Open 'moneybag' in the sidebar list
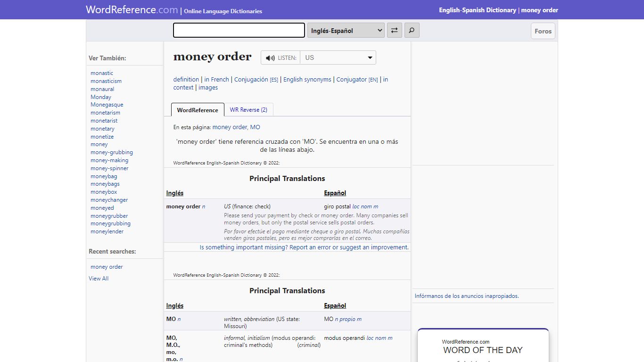 click(104, 176)
